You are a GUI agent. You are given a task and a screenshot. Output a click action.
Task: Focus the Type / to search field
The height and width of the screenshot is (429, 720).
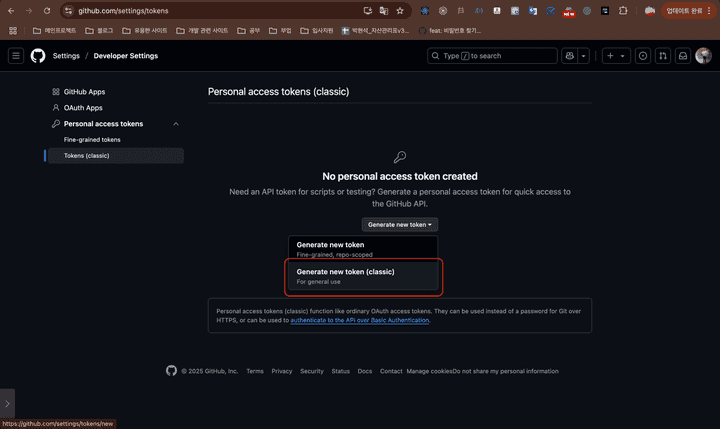click(492, 56)
